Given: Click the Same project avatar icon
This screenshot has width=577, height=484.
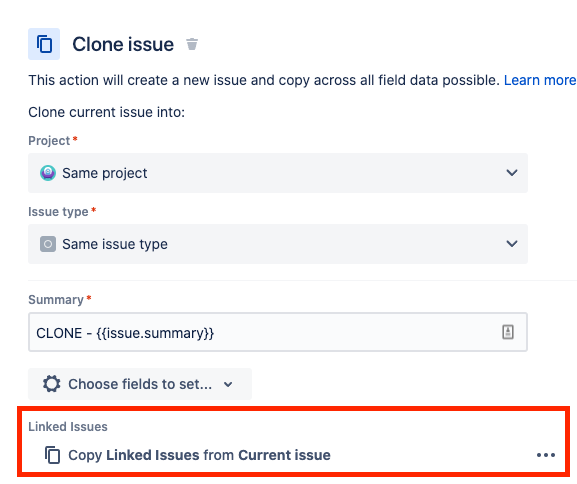Looking at the screenshot, I should pyautogui.click(x=48, y=173).
